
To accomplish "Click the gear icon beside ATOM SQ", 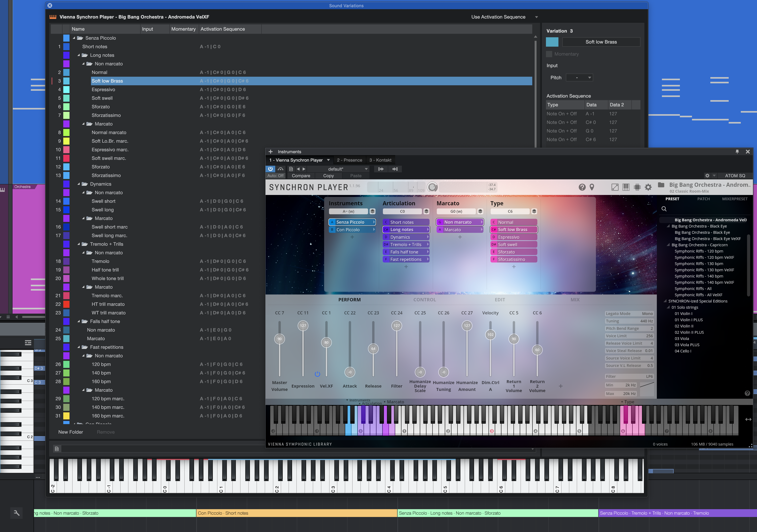I will pyautogui.click(x=707, y=176).
